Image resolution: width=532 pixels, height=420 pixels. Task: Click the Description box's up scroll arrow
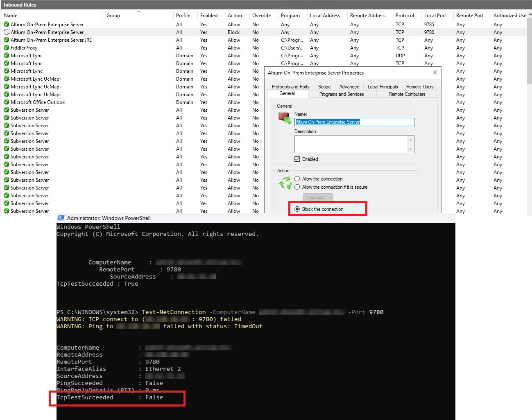410,140
